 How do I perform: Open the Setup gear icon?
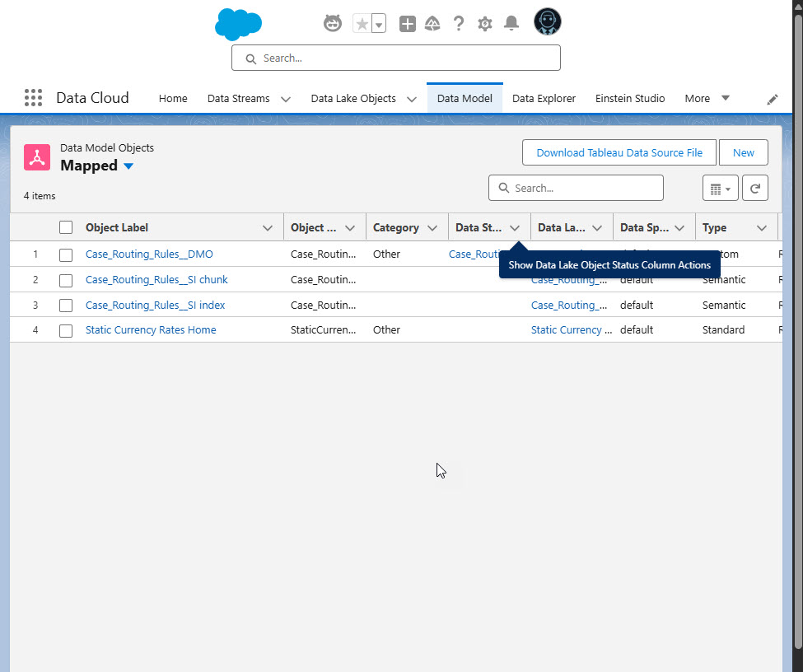point(485,24)
